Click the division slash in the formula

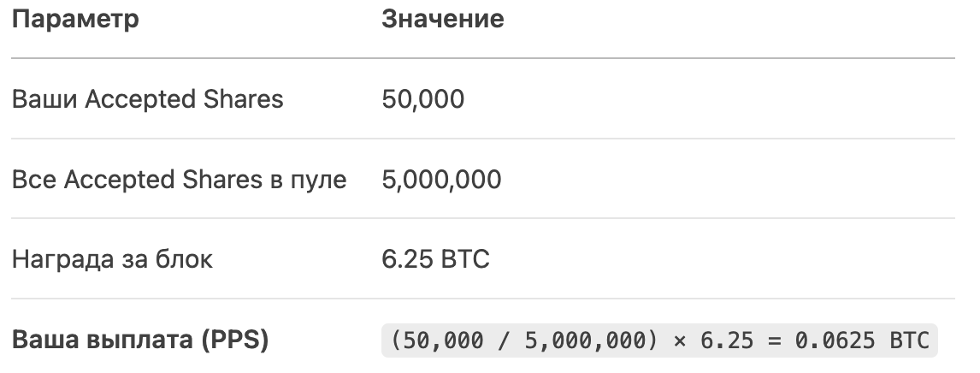[504, 340]
